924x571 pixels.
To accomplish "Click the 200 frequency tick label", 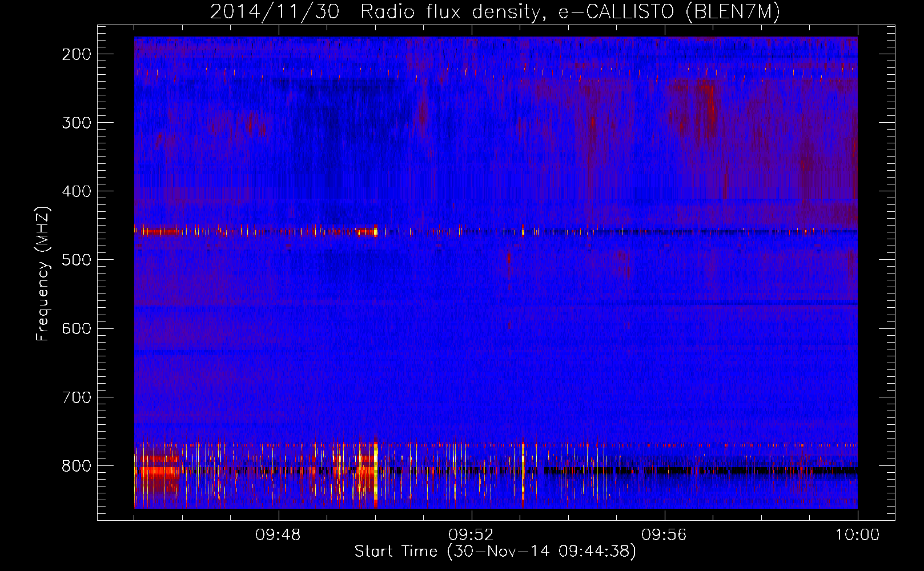I will [77, 54].
